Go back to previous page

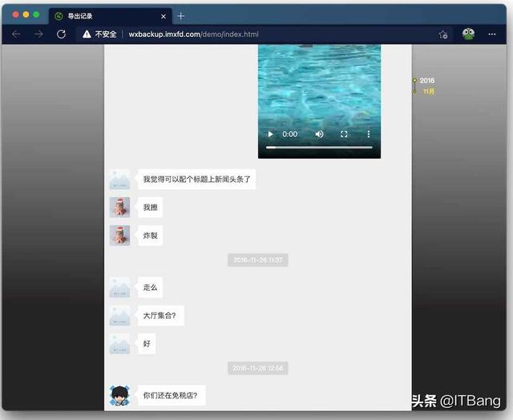coord(16,34)
